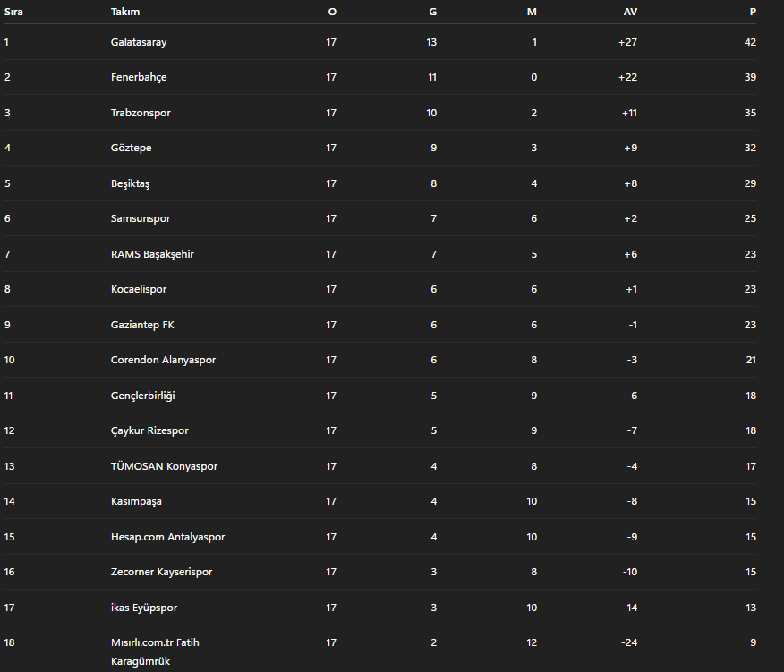Click the Takım column header
The height and width of the screenshot is (672, 784).
click(125, 12)
